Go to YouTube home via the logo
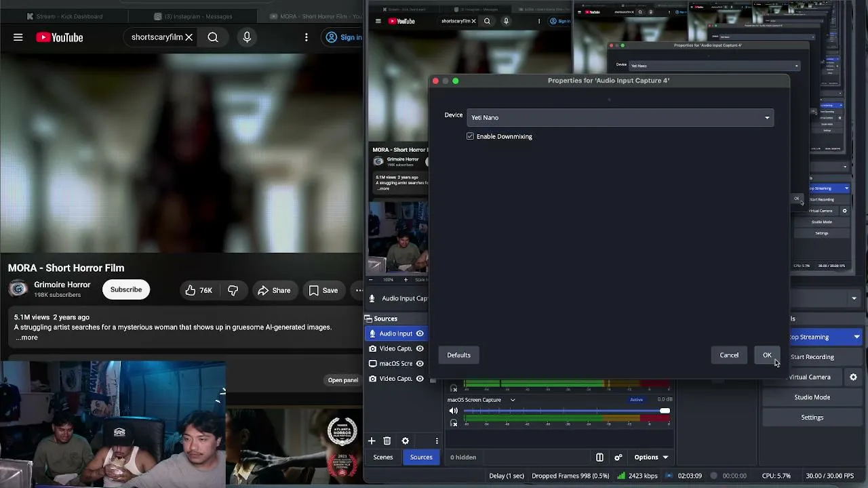This screenshot has width=868, height=488. click(x=60, y=37)
